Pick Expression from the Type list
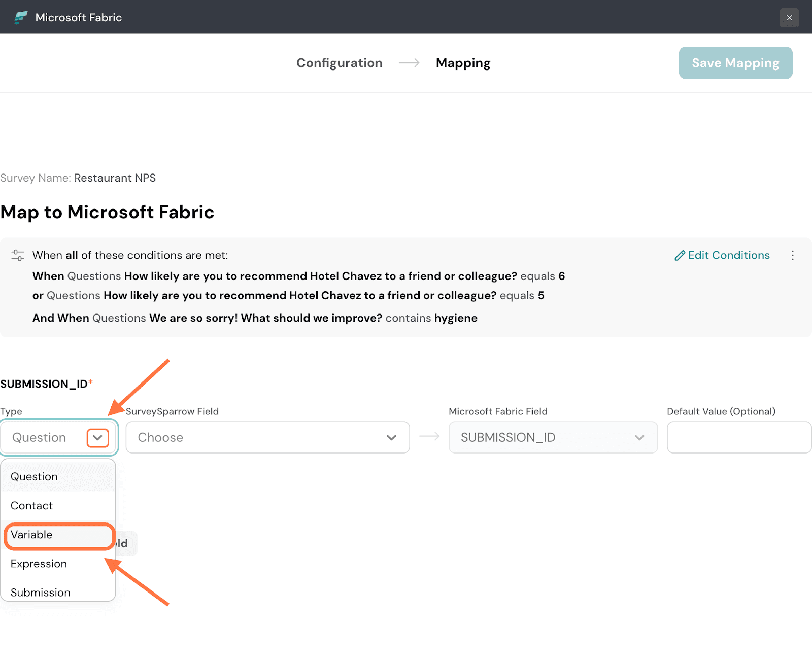The image size is (812, 662). coord(39,564)
